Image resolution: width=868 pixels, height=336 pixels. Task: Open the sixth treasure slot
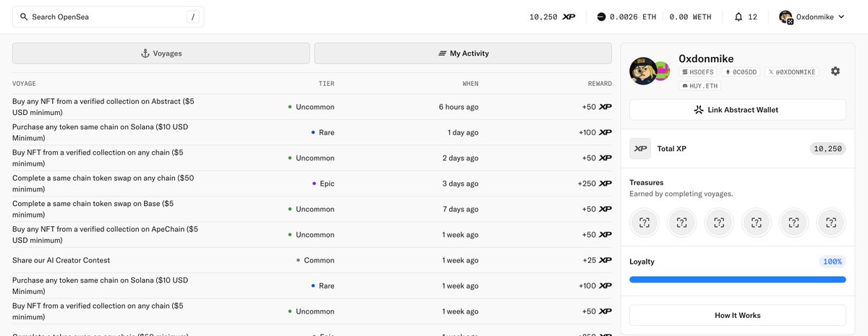831,223
